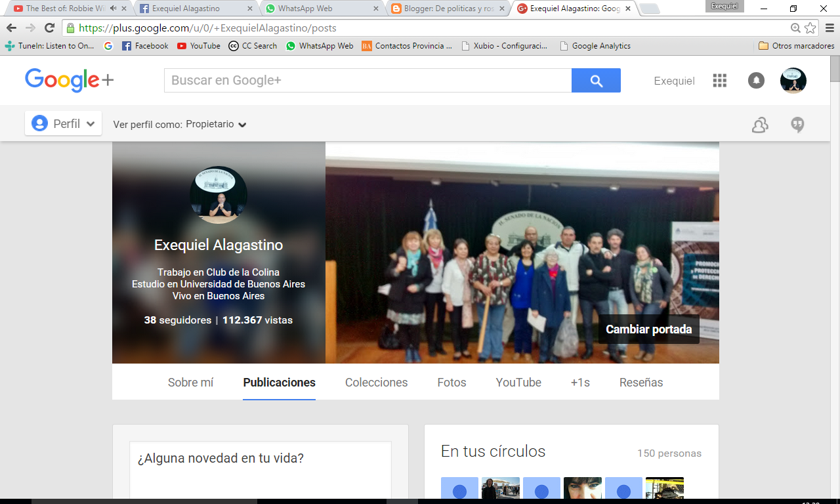The image size is (840, 504).
Task: Bookmark this page with the star icon
Action: (810, 28)
